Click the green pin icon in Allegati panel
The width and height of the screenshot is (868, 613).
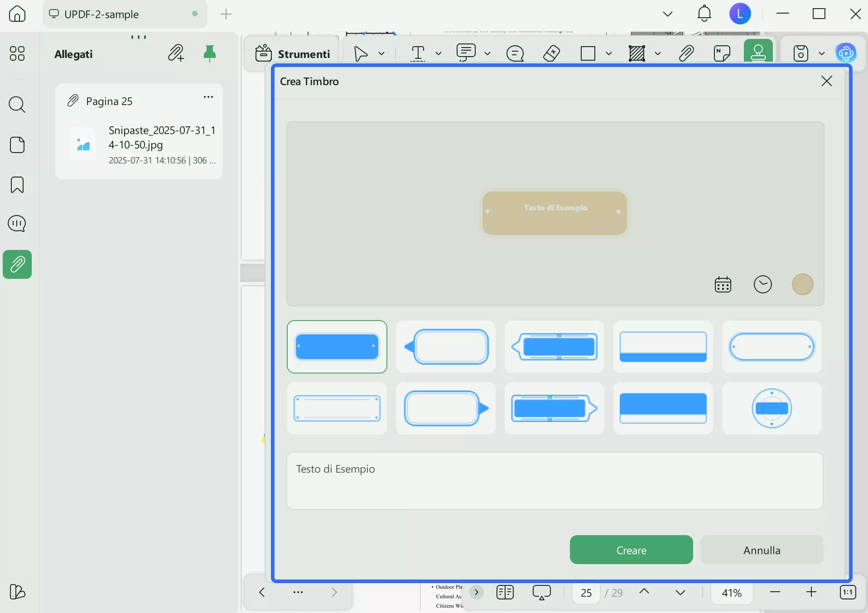209,53
